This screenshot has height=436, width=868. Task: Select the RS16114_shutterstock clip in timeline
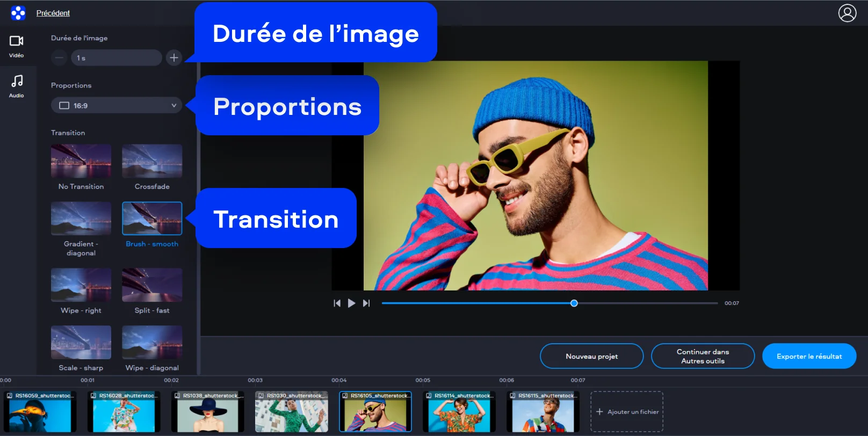(459, 412)
